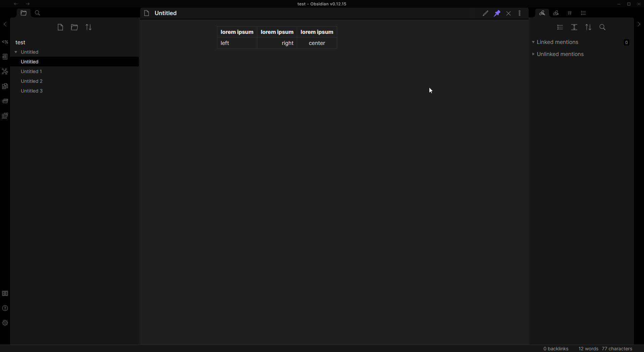The height and width of the screenshot is (352, 644).
Task: Click the insert template documents ribbon icon
Action: tap(5, 86)
